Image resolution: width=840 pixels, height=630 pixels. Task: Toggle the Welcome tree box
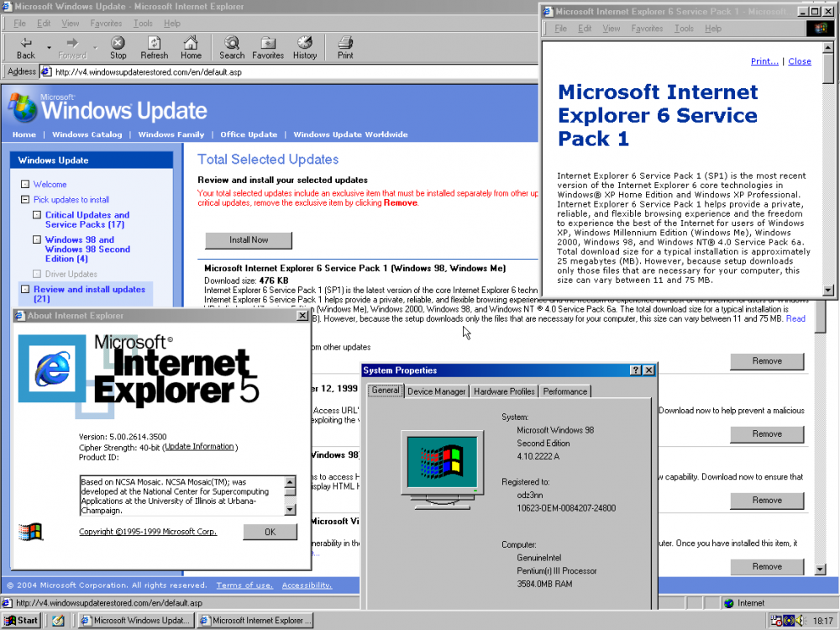point(25,185)
